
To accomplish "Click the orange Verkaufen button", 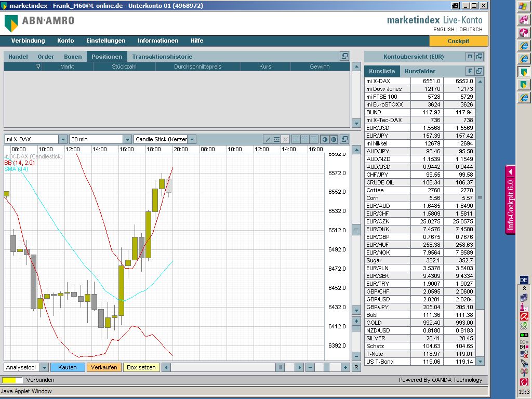I will (x=104, y=367).
